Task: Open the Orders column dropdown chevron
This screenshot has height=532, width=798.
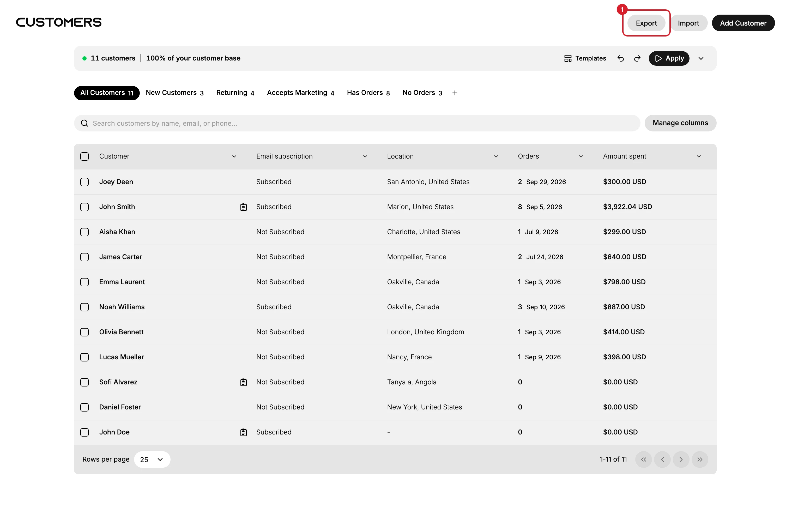Action: coord(581,156)
